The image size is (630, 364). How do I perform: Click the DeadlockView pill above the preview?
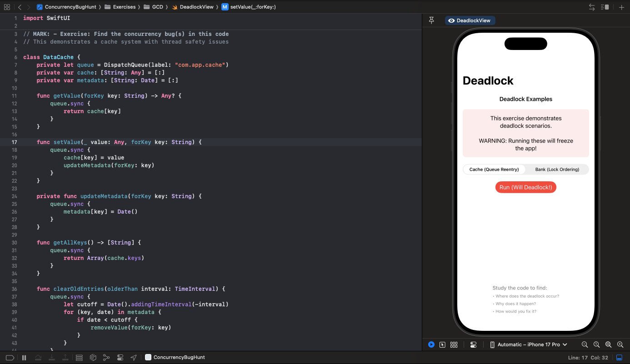[x=470, y=20]
